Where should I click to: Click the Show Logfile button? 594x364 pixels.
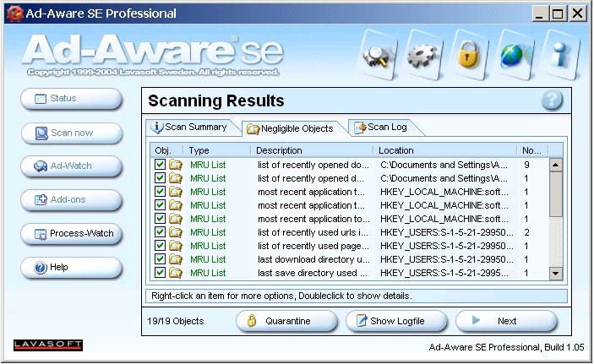pos(396,321)
